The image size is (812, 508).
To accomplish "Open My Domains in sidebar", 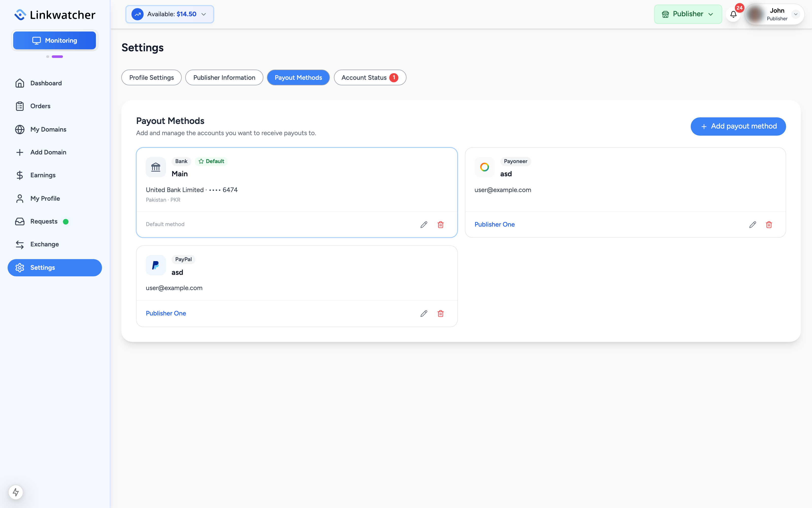I will point(55,129).
